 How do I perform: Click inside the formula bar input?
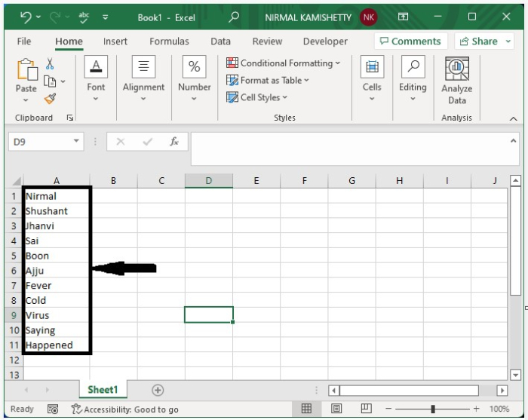pyautogui.click(x=350, y=149)
